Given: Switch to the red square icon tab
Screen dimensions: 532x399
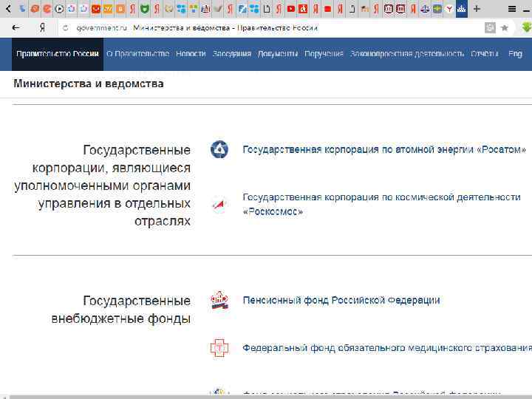Looking at the screenshot, I should (x=327, y=9).
